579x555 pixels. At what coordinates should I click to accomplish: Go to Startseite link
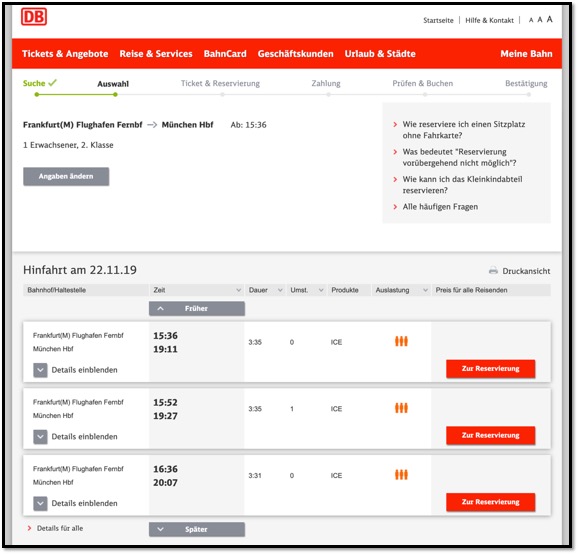tap(438, 20)
